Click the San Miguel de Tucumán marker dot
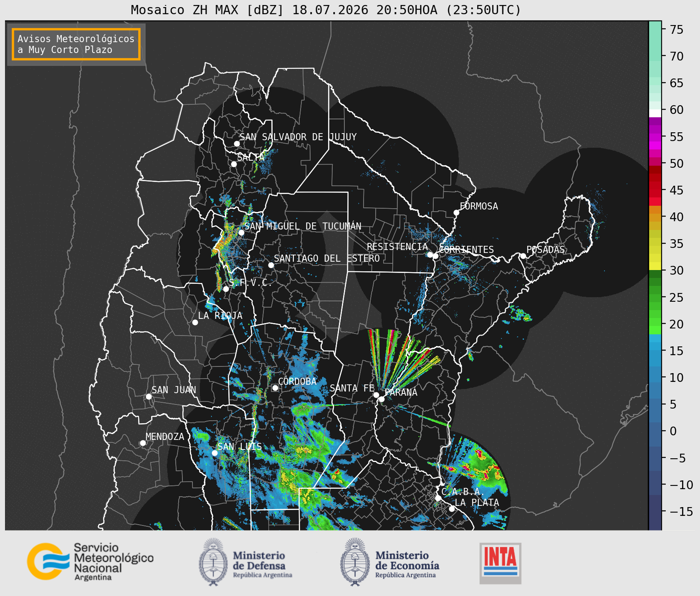 241,232
